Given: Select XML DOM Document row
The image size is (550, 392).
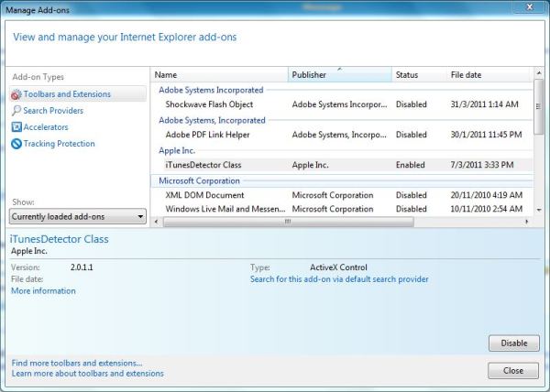Looking at the screenshot, I should pos(342,195).
